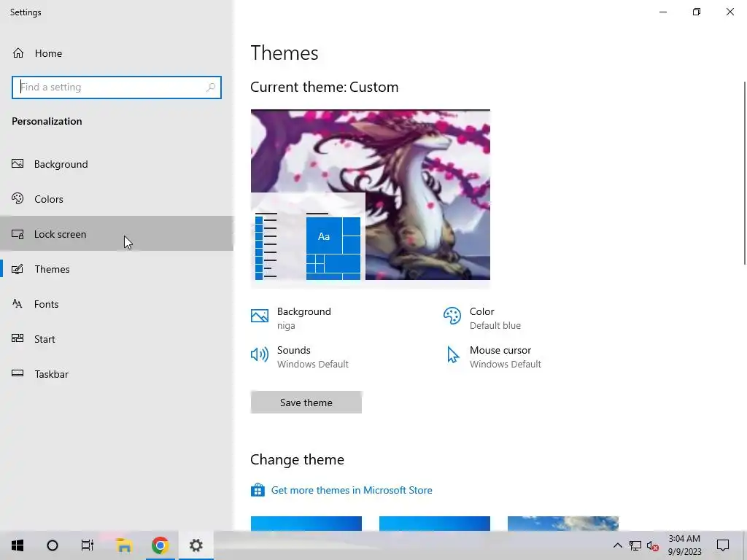Open Color 'Default blue' setting

[482, 318]
